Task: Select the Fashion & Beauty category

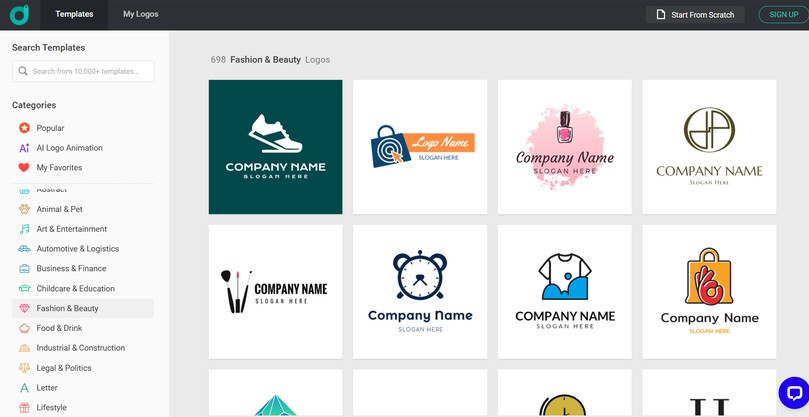Action: (x=83, y=308)
